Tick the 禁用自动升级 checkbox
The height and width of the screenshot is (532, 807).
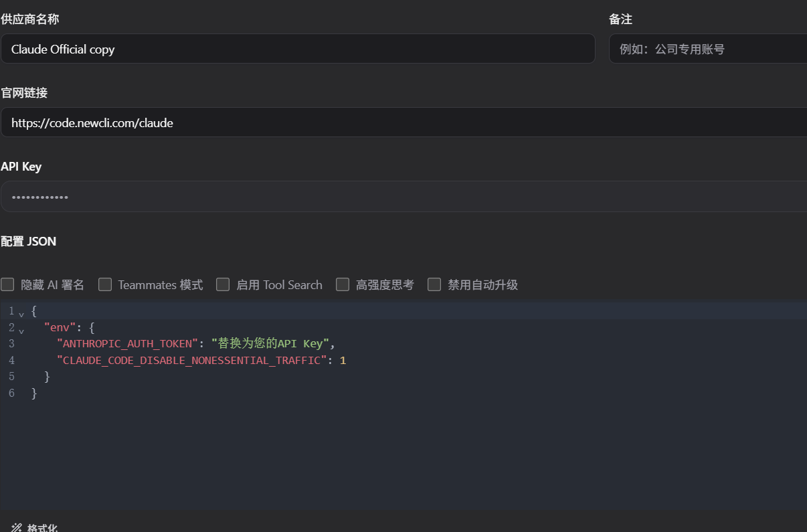point(434,284)
